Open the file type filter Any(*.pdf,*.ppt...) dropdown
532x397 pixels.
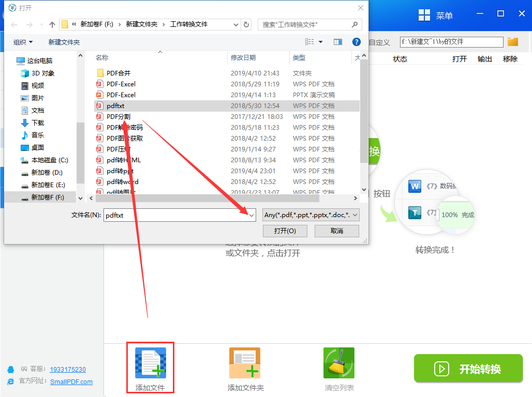pyautogui.click(x=311, y=215)
